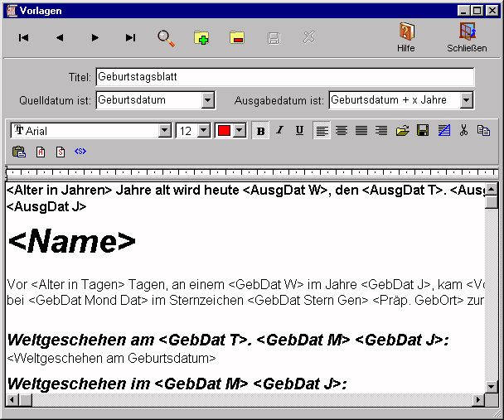This screenshot has width=504, height=420.
Task: Click Vorlagen title bar app icon
Action: coord(12,11)
